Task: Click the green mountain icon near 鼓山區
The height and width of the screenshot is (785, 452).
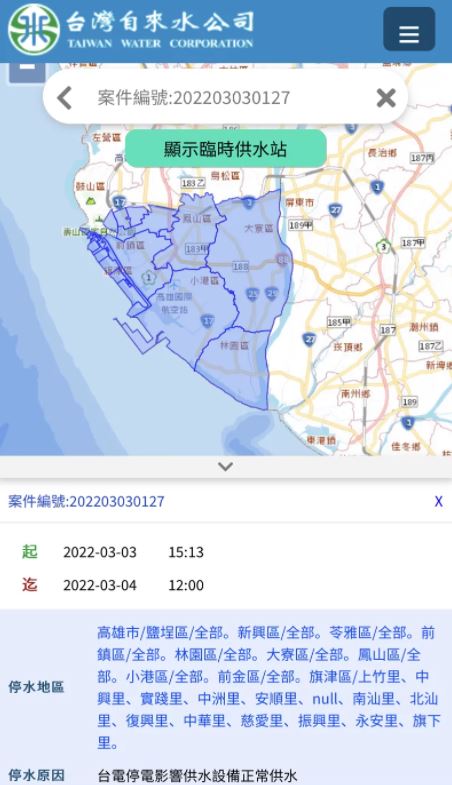Action: tap(91, 201)
